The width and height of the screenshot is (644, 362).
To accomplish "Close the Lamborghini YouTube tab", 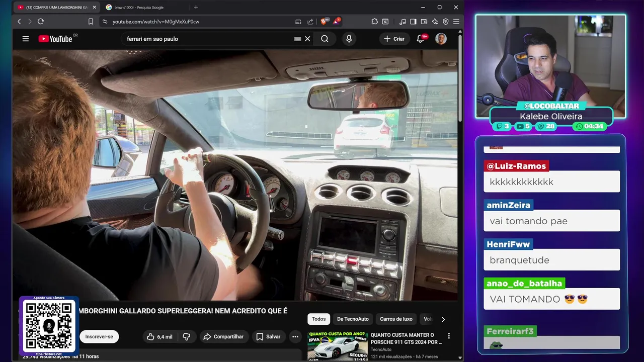I will click(x=94, y=8).
